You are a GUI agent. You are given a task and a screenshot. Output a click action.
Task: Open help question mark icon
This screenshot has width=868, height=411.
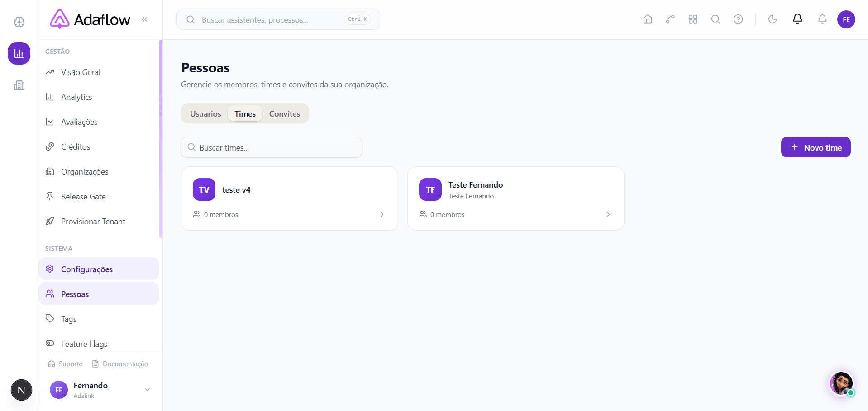tap(738, 19)
